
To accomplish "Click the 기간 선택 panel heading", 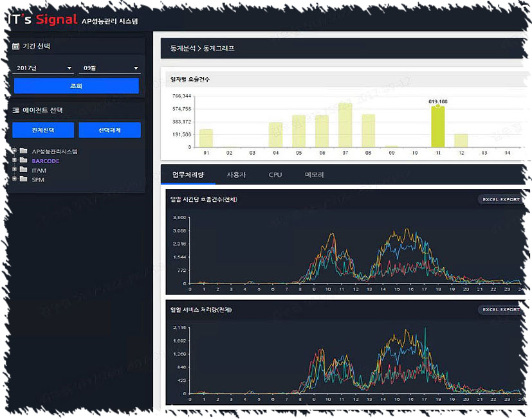I will [x=36, y=46].
